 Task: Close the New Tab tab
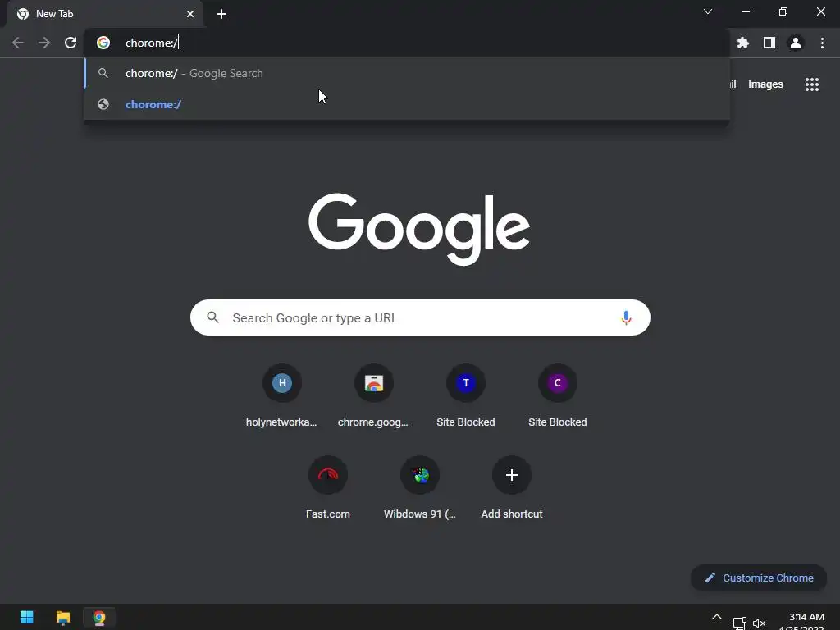(x=190, y=14)
